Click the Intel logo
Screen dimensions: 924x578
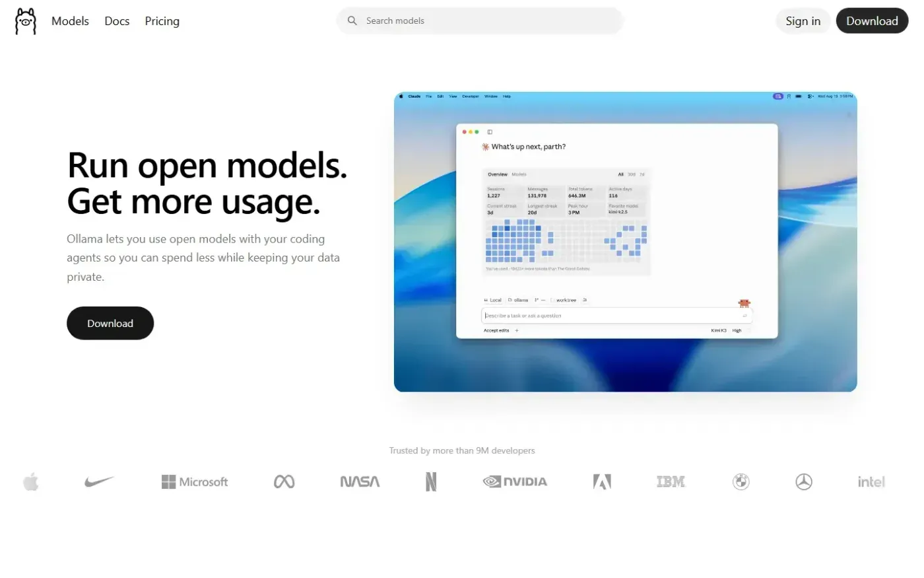tap(871, 482)
